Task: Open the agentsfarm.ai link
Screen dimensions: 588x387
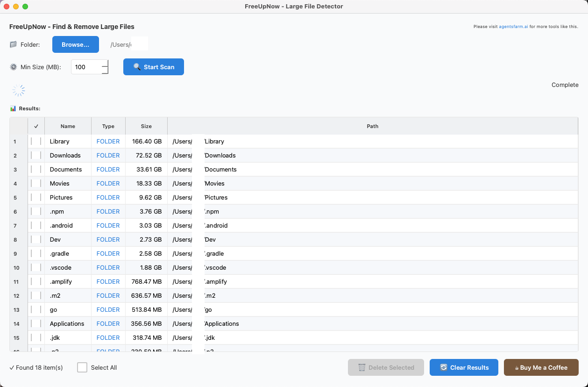Action: [513, 27]
